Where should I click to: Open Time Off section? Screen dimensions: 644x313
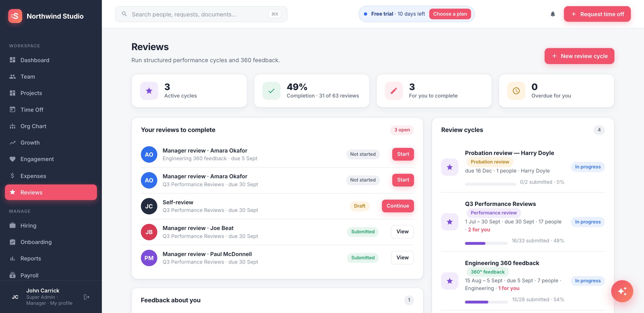51,110
